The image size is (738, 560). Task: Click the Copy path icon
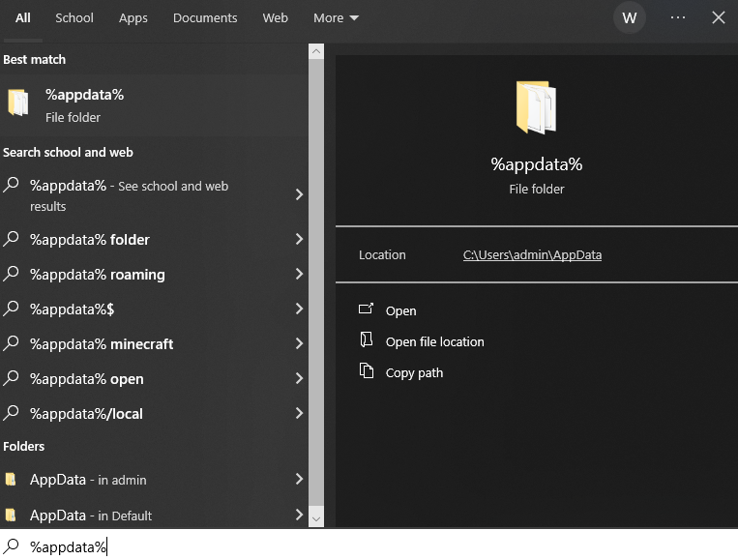pyautogui.click(x=367, y=370)
